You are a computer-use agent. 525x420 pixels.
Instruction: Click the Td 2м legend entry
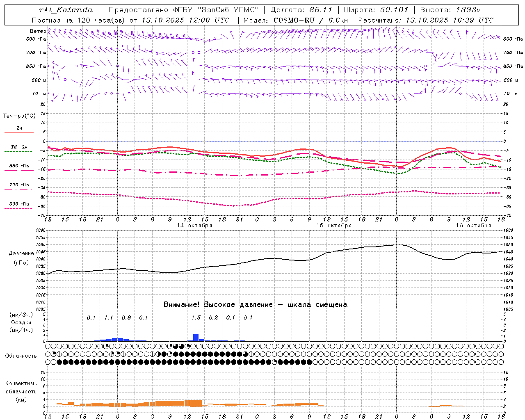19,147
